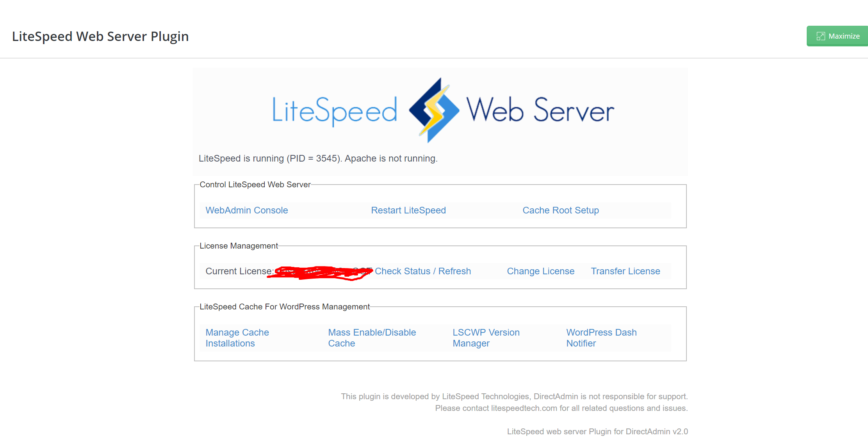Open Manage Cache Installations
This screenshot has height=446, width=868.
click(237, 338)
